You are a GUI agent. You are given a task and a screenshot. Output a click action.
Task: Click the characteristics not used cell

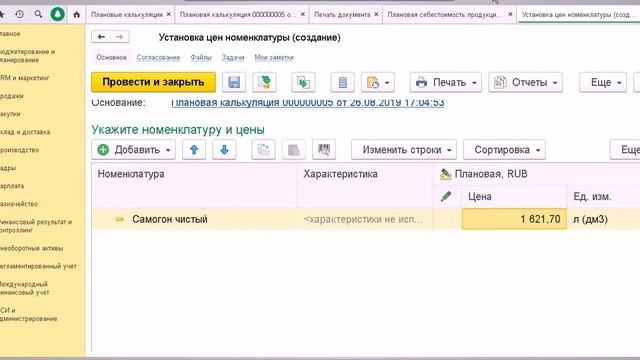365,219
